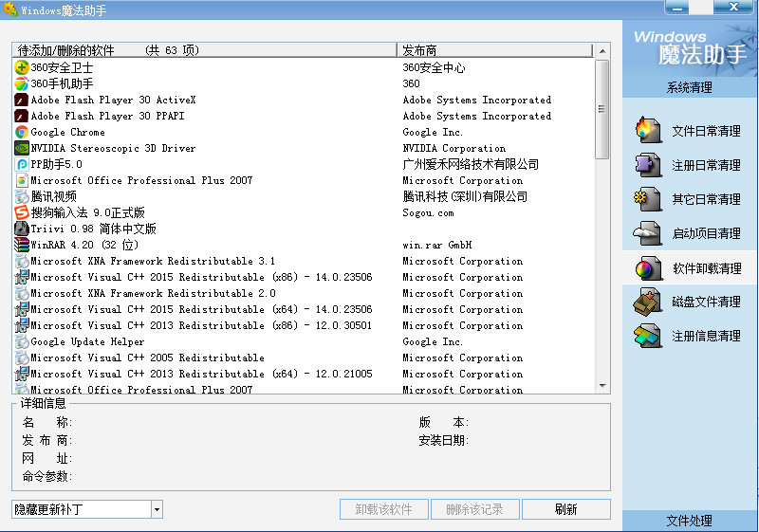
Task: Open 启动项目清理 cloud icon
Action: click(648, 233)
